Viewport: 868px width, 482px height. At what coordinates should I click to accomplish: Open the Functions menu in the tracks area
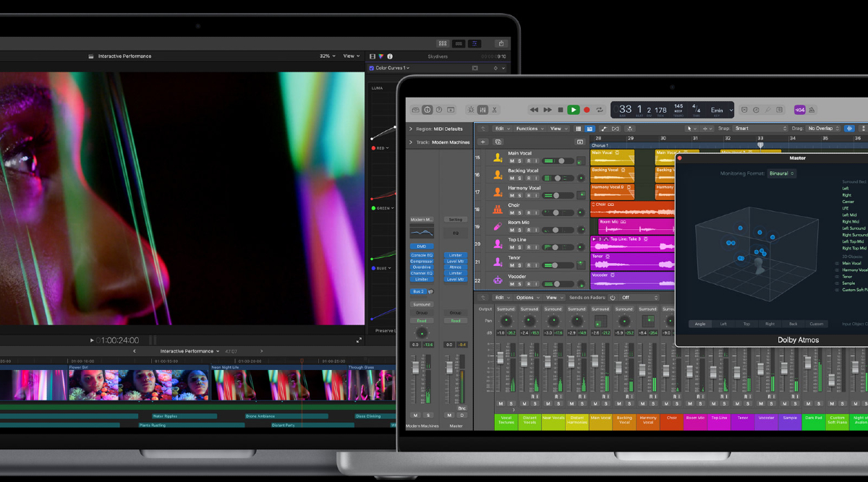click(529, 129)
